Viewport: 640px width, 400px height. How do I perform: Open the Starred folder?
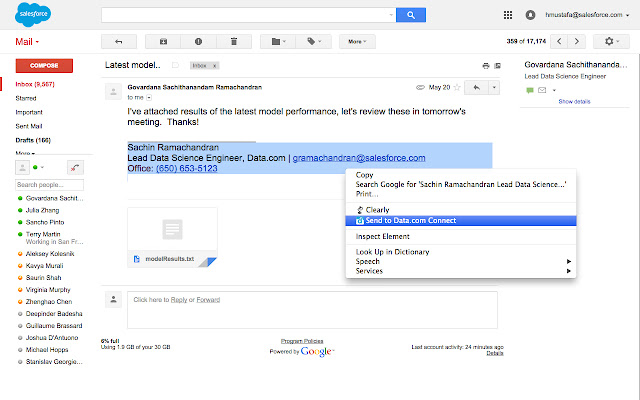pyautogui.click(x=26, y=98)
